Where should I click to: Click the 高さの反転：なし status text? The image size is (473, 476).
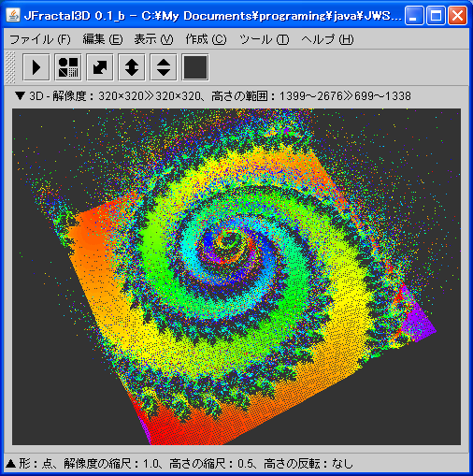click(308, 464)
